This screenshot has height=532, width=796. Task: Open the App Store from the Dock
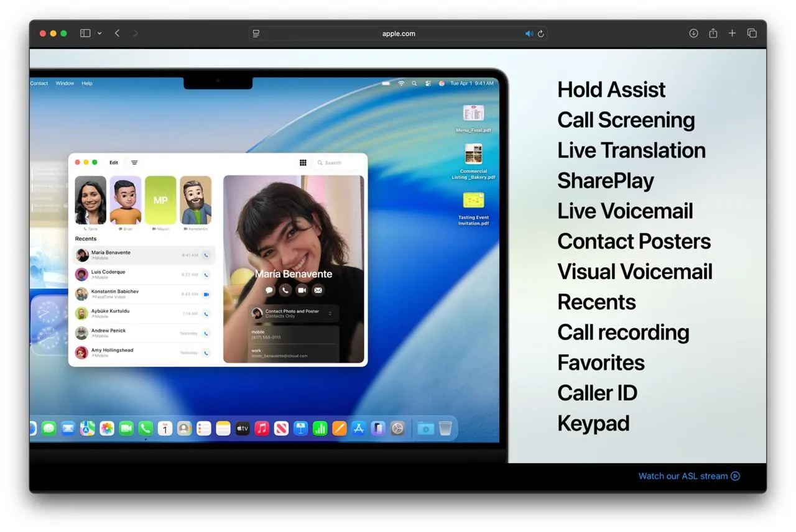[359, 428]
